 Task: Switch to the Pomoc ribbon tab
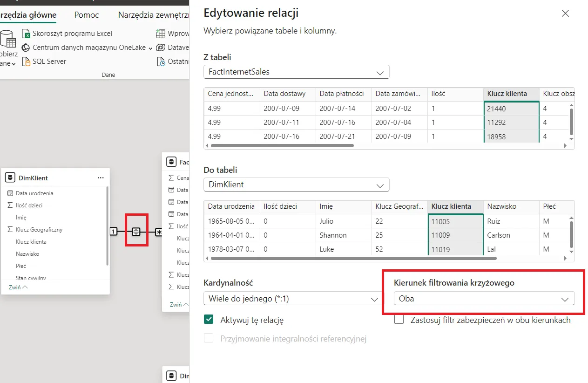[87, 15]
